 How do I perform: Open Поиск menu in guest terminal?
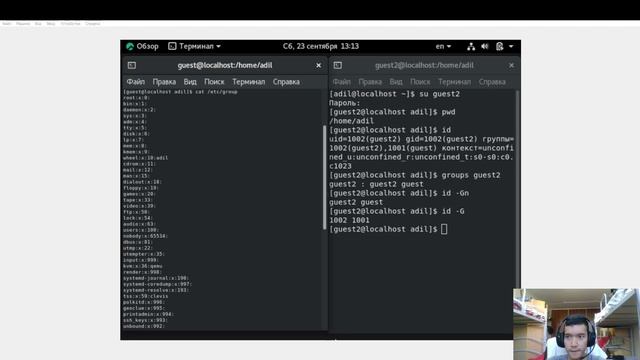pos(214,82)
